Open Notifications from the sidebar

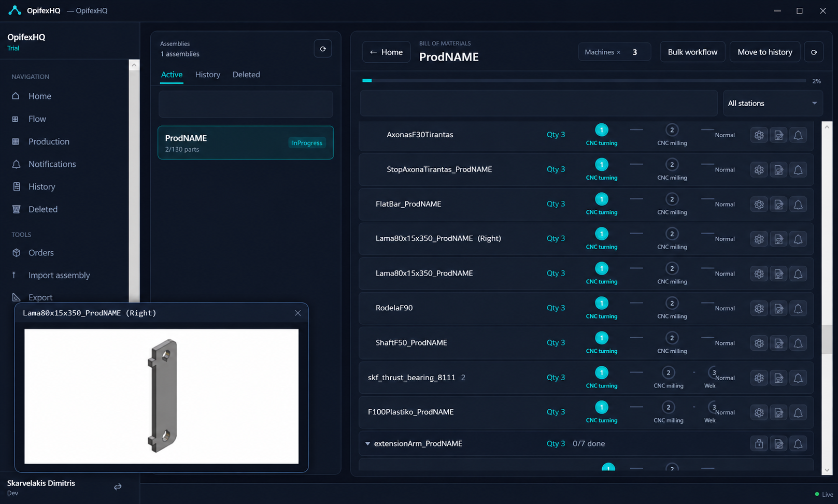coord(52,164)
